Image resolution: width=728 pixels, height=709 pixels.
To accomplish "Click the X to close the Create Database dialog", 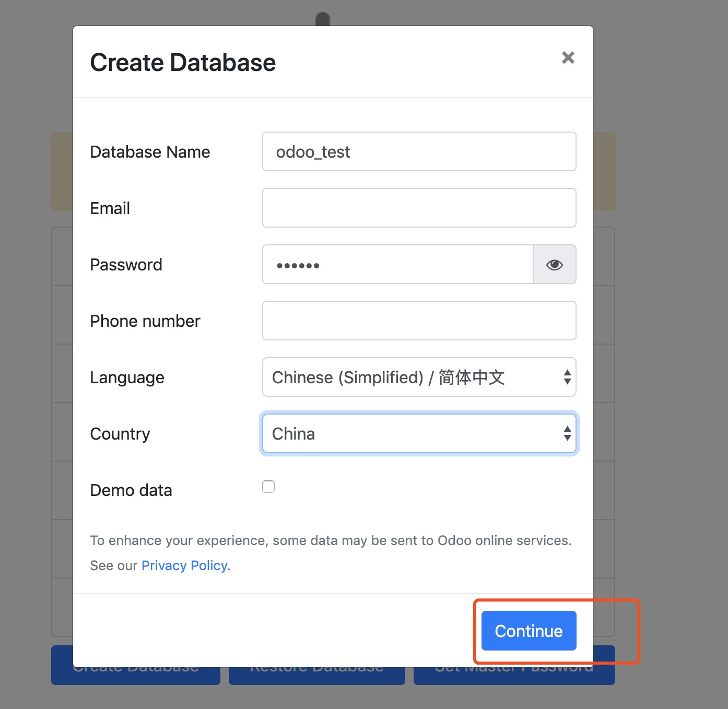I will tap(568, 57).
